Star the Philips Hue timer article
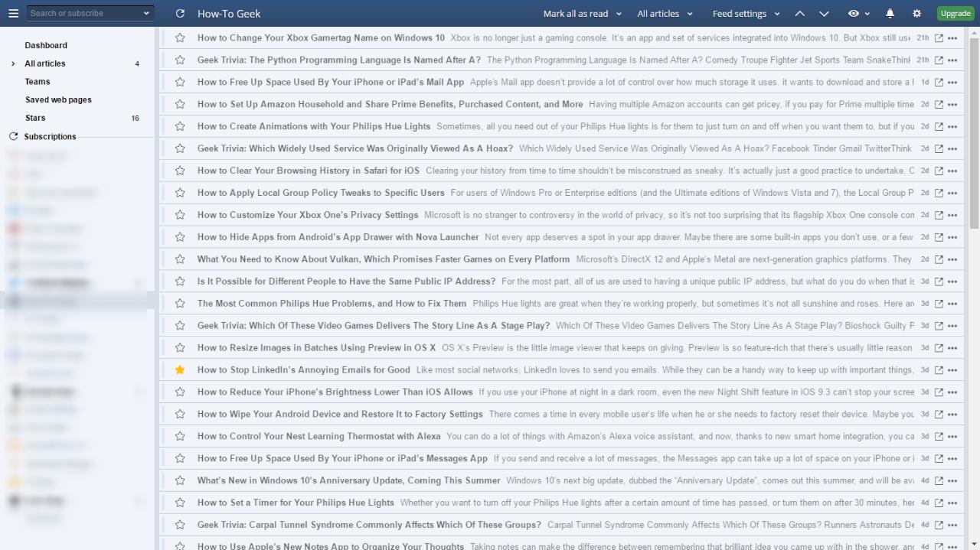 [x=180, y=503]
